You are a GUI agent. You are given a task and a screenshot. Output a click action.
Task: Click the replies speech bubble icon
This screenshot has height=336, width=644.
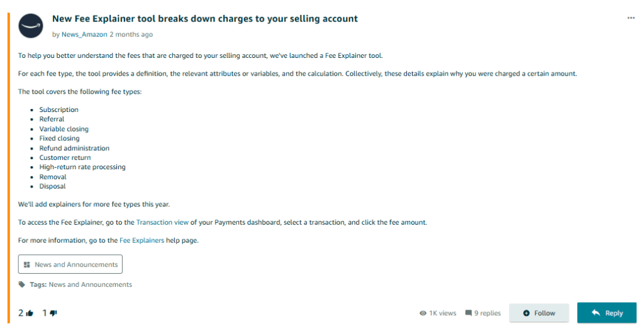(469, 313)
